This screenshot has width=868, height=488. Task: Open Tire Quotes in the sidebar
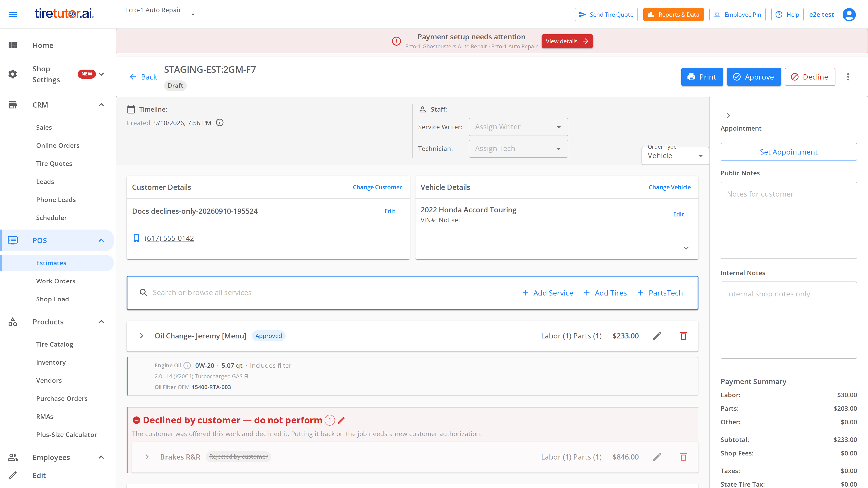(x=54, y=163)
